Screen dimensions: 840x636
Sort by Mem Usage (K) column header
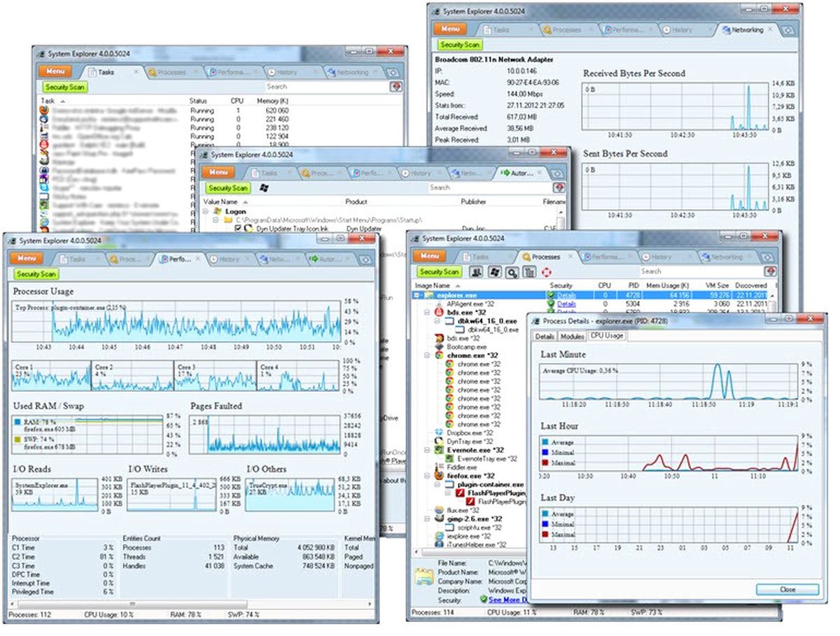[667, 285]
